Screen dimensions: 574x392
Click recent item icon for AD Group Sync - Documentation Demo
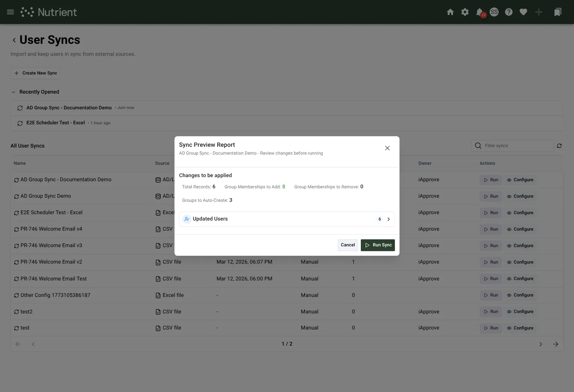(20, 108)
